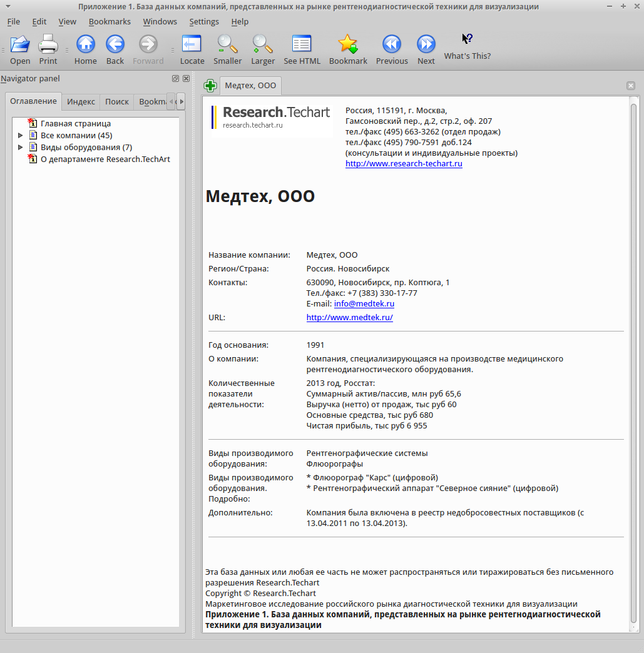The width and height of the screenshot is (644, 653).
Task: Close the current document tab
Action: (631, 85)
